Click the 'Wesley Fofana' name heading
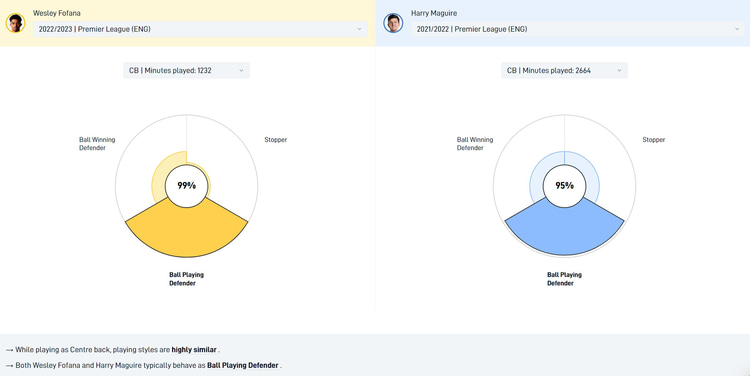Image resolution: width=750 pixels, height=376 pixels. pos(56,13)
